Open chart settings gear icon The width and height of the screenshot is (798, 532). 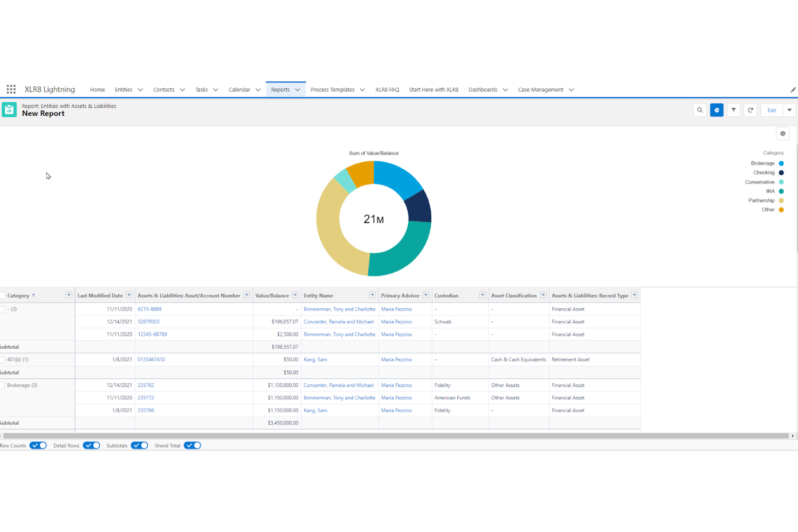(x=783, y=134)
